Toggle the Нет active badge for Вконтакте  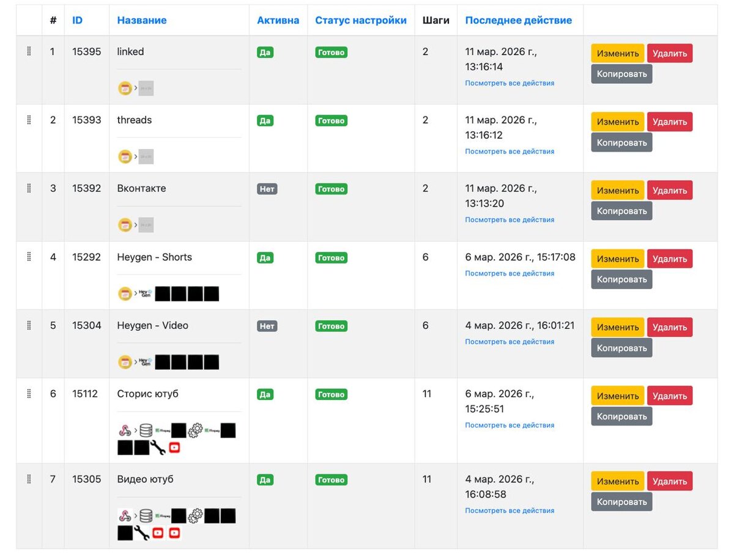(x=267, y=189)
